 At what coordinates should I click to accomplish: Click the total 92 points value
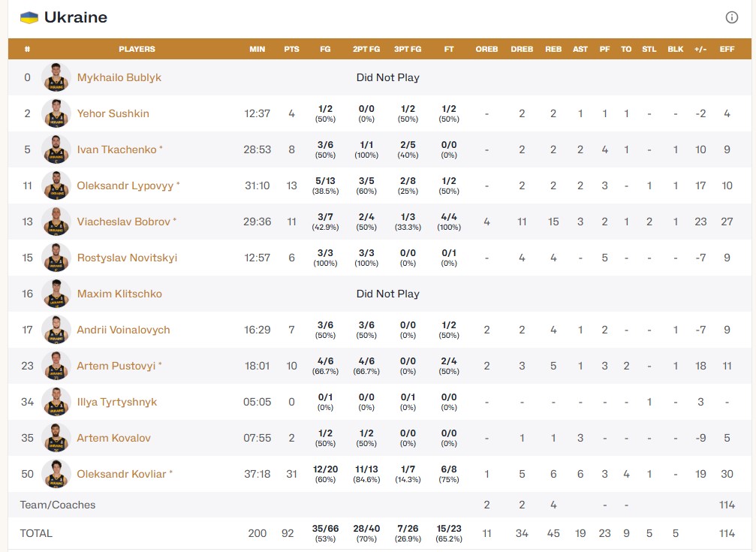[288, 533]
